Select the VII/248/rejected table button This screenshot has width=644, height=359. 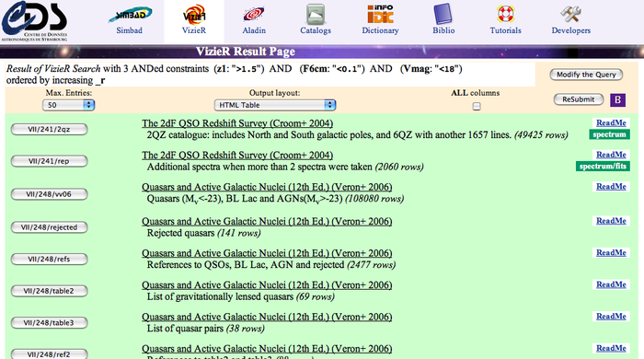(50, 227)
